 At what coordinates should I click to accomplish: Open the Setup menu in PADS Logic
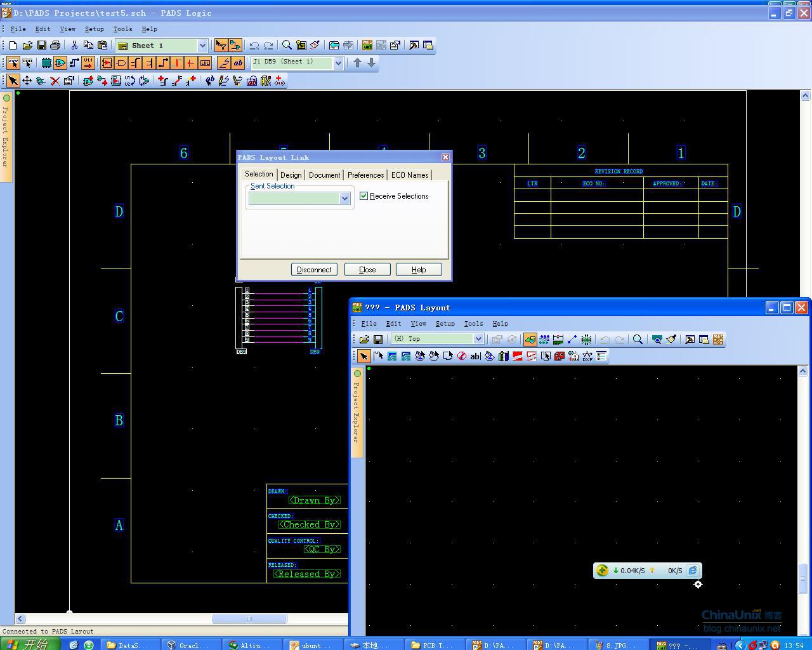click(94, 29)
